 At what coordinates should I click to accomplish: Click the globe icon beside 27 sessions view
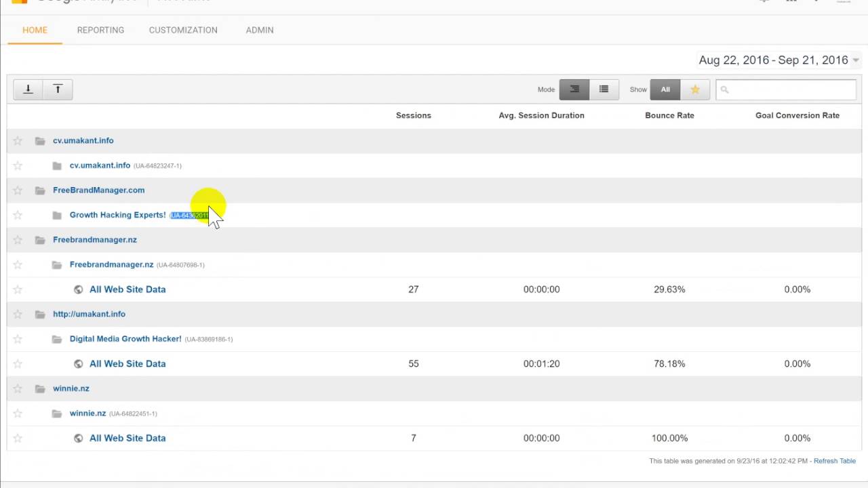(79, 289)
